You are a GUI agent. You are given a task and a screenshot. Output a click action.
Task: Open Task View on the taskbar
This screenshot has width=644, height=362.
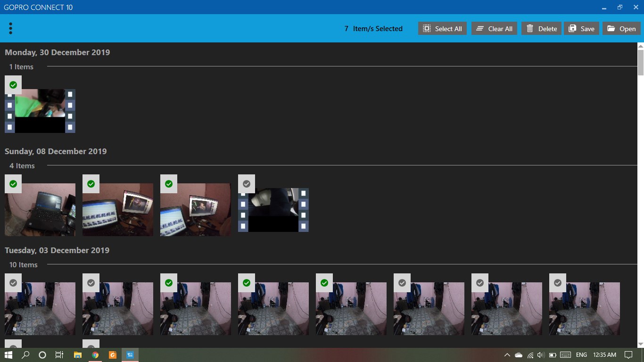coord(59,355)
